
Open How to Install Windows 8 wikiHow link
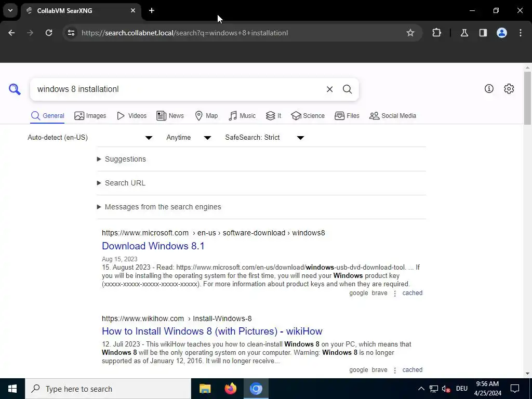[x=212, y=331]
